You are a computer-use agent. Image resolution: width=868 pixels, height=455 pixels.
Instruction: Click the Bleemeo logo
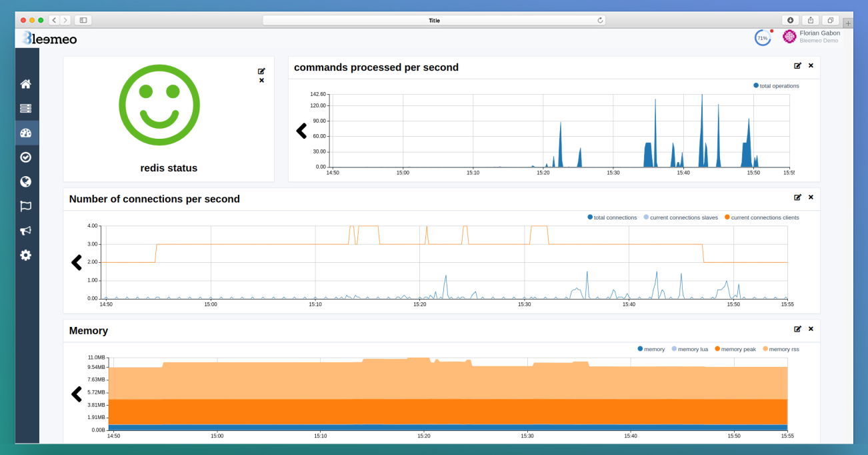coord(51,39)
